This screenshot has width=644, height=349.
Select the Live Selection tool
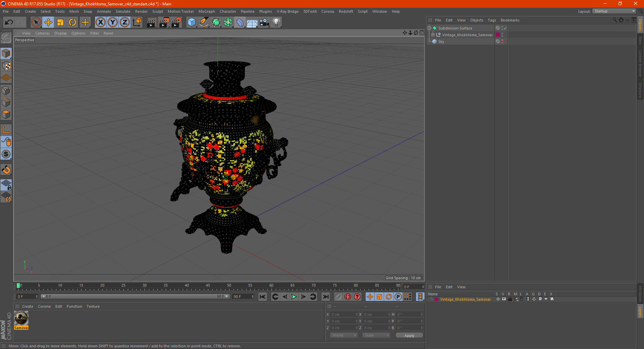click(x=36, y=22)
